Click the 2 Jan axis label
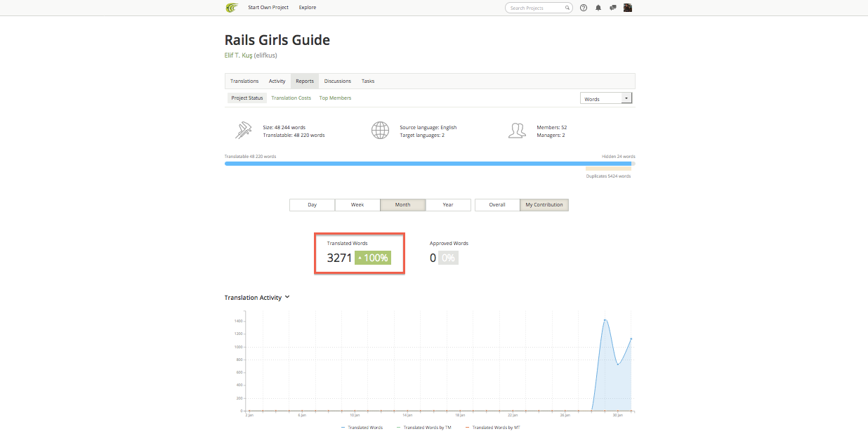Screen dimensions: 868x441 point(249,415)
